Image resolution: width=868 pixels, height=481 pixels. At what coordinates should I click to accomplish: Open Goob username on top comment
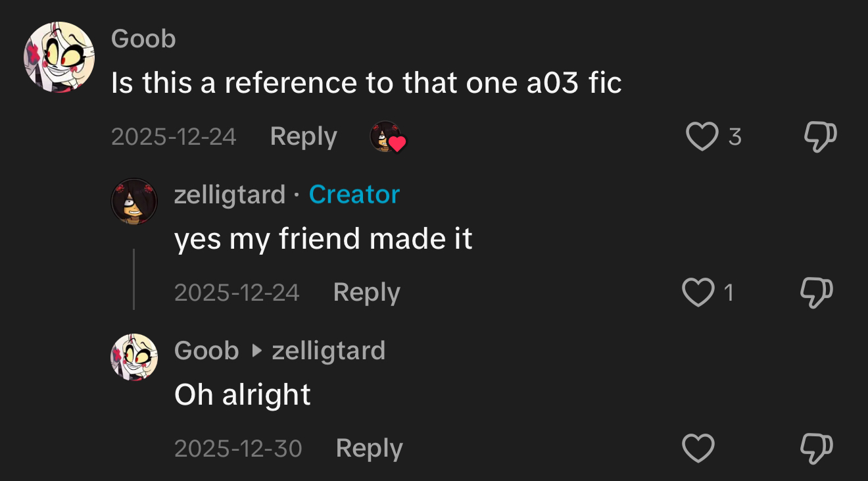point(143,39)
